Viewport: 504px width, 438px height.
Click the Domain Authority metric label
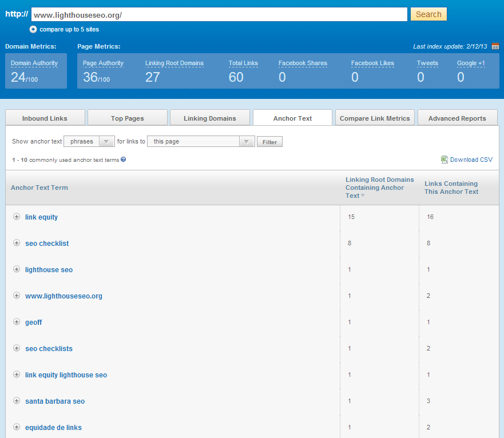[x=34, y=63]
